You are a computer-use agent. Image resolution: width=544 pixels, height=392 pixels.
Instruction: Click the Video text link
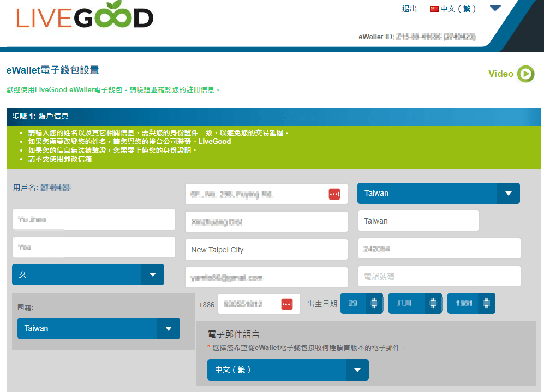500,74
